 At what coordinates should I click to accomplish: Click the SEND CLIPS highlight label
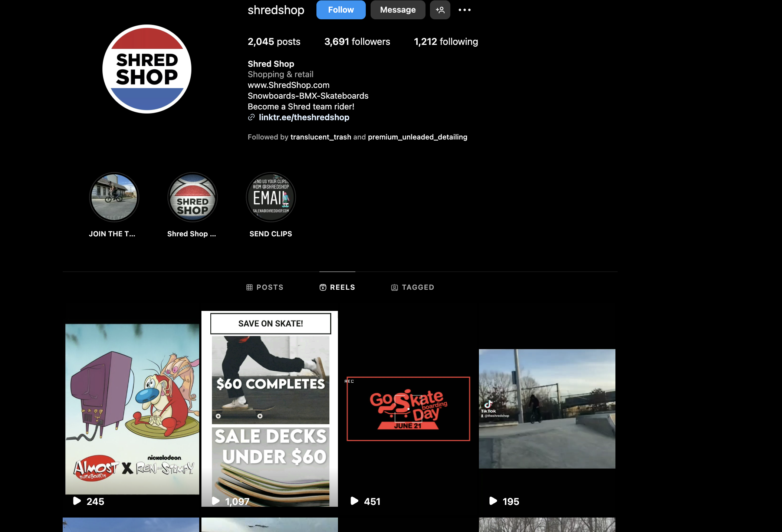[271, 234]
